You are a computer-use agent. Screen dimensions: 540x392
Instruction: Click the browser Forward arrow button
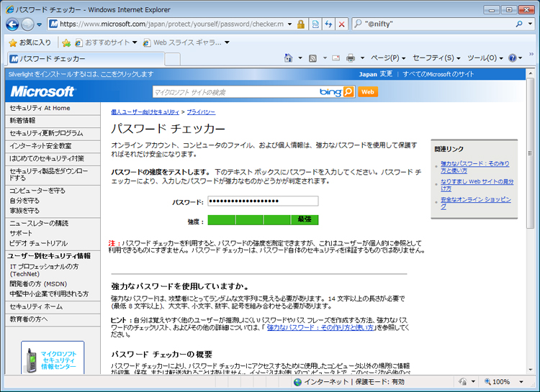(x=27, y=24)
